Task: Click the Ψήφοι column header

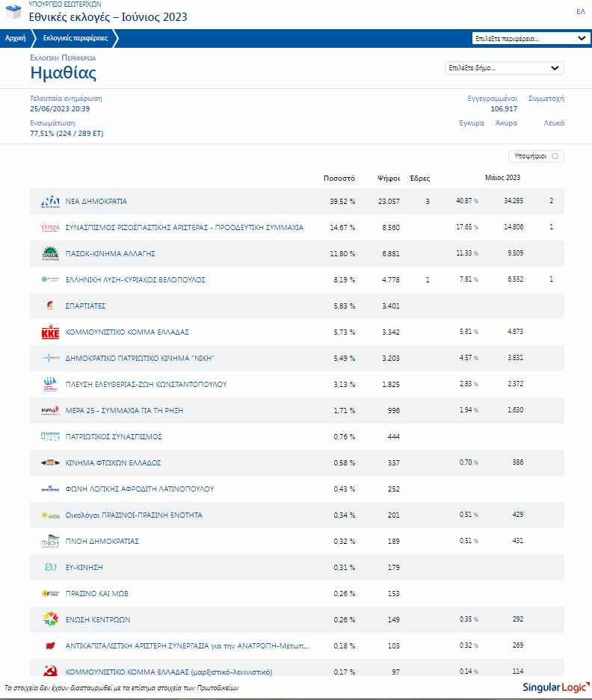Action: click(x=388, y=178)
